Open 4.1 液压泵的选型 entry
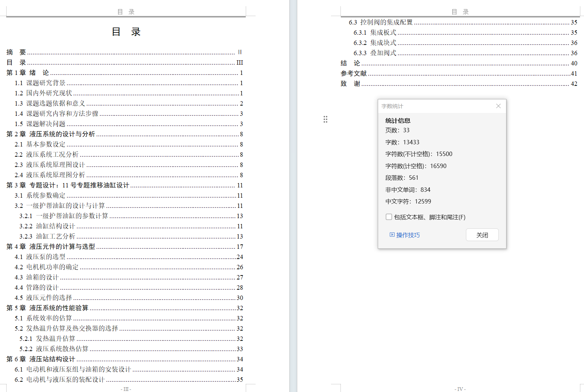This screenshot has height=392, width=584. click(129, 257)
